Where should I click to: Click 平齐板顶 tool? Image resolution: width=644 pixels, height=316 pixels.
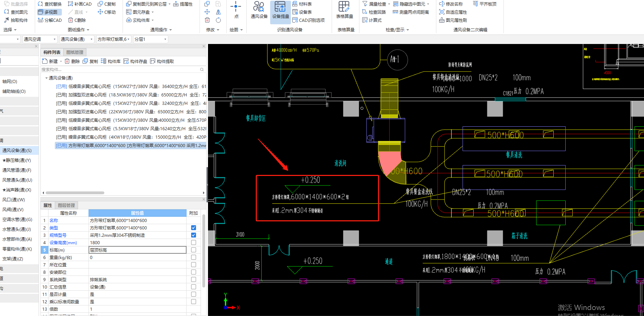(484, 4)
